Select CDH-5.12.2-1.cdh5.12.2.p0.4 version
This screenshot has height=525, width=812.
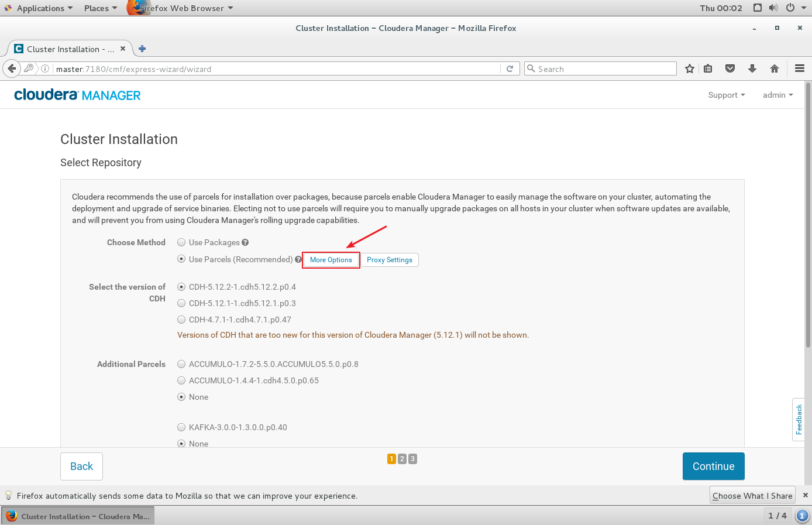181,287
